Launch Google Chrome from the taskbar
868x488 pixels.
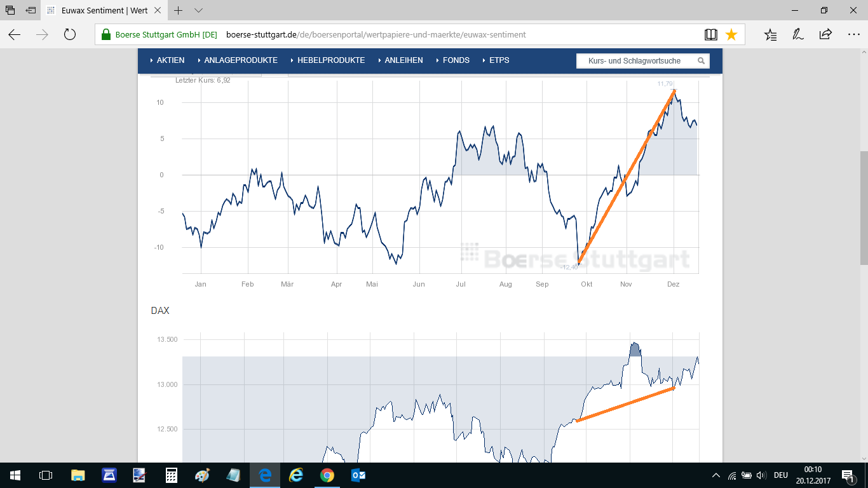tap(327, 475)
